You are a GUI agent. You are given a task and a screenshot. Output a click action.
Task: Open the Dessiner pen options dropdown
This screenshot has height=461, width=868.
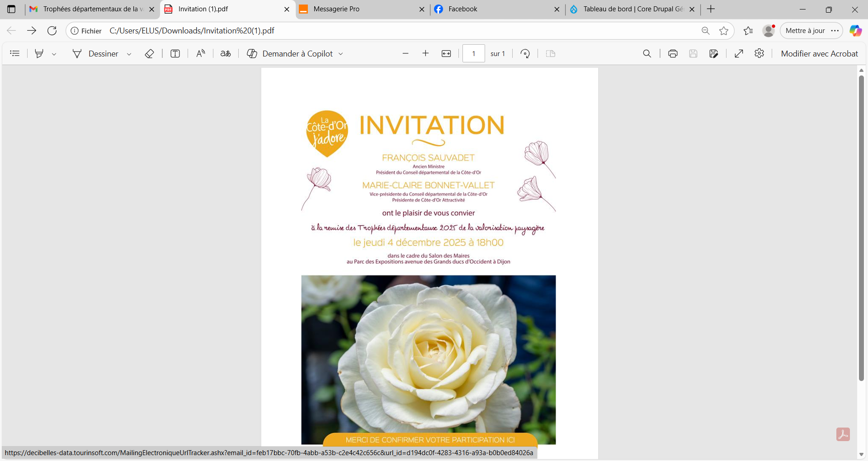130,53
